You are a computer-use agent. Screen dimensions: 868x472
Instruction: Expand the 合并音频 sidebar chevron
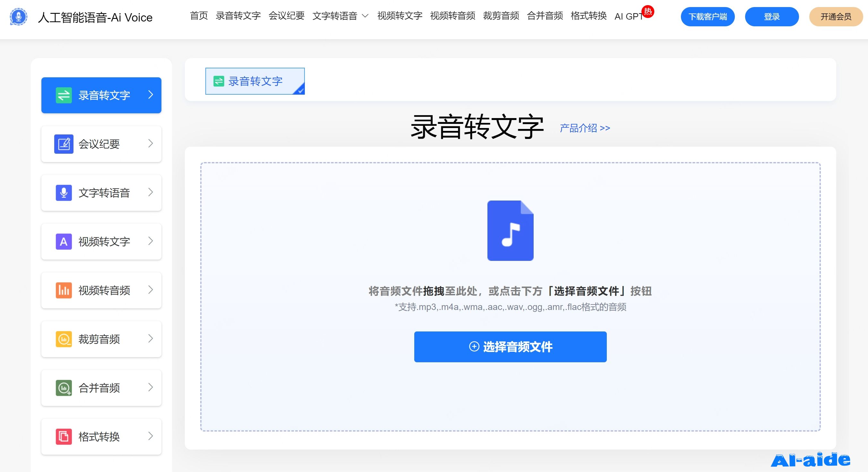coord(150,387)
